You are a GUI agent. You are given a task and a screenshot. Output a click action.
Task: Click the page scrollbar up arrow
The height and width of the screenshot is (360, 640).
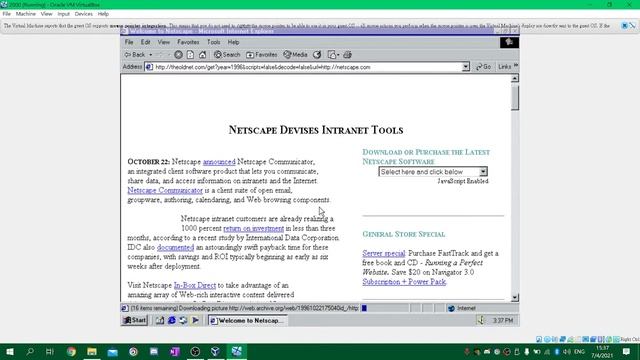[x=515, y=78]
